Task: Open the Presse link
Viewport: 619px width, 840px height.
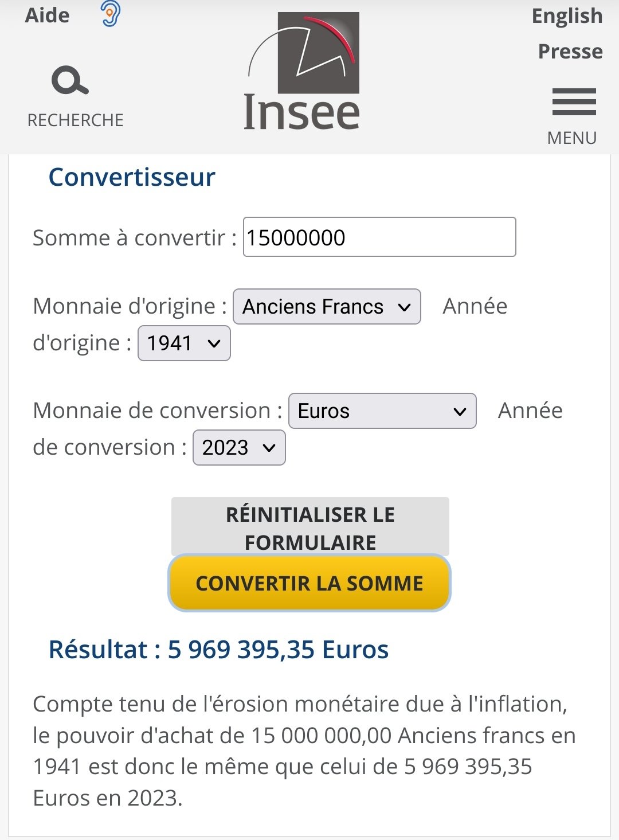Action: 570,52
